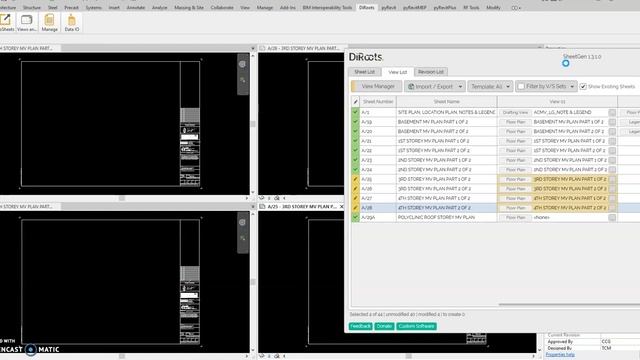Screen dimensions: 640x360
Task: Click the pencil edit column header icon
Action: [356, 102]
